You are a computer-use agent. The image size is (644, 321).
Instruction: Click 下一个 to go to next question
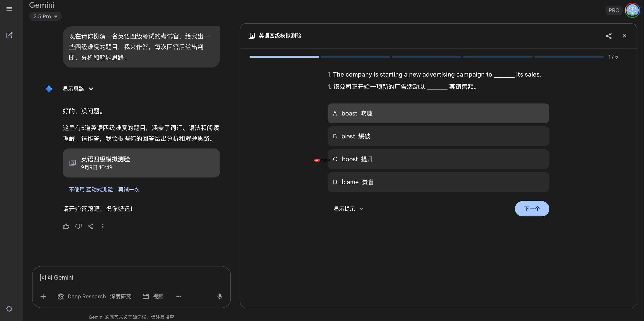pyautogui.click(x=532, y=209)
